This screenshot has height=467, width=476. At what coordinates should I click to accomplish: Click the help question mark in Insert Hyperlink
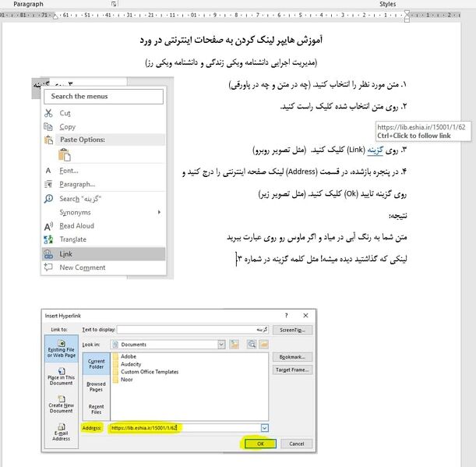pos(286,316)
